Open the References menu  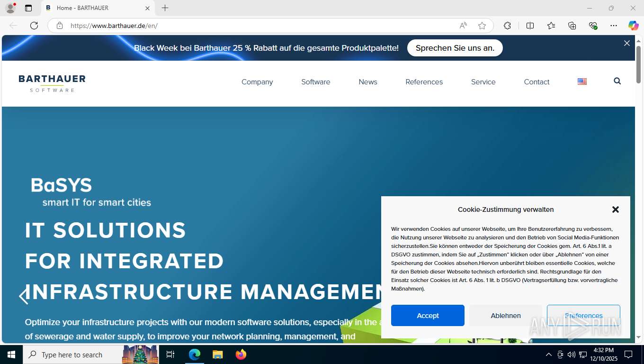[x=424, y=82]
